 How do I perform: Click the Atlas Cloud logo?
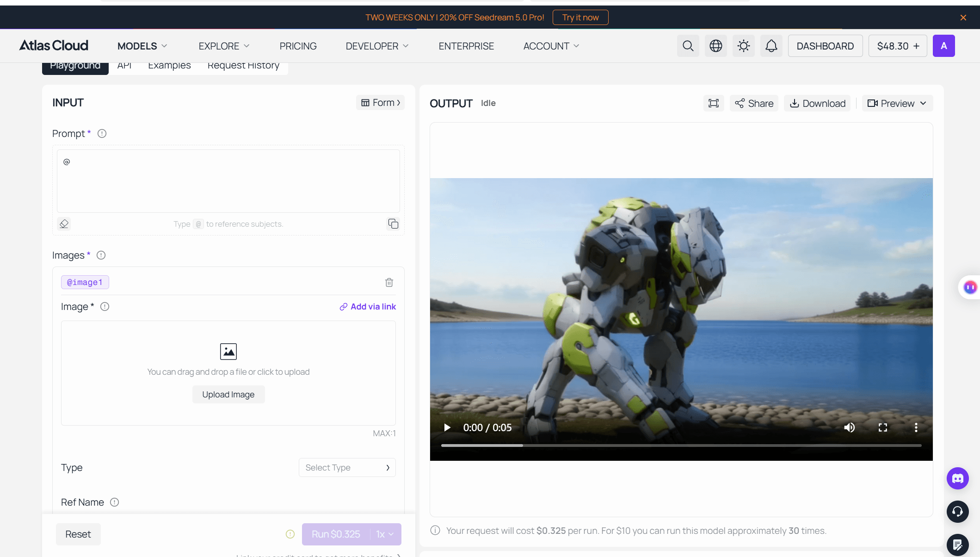(54, 46)
